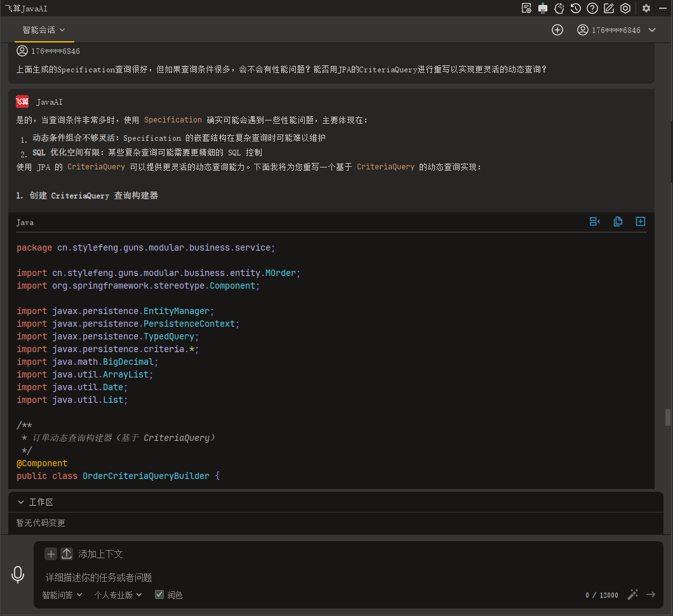
Task: Minimize the panel with dash icon
Action: pyautogui.click(x=662, y=8)
